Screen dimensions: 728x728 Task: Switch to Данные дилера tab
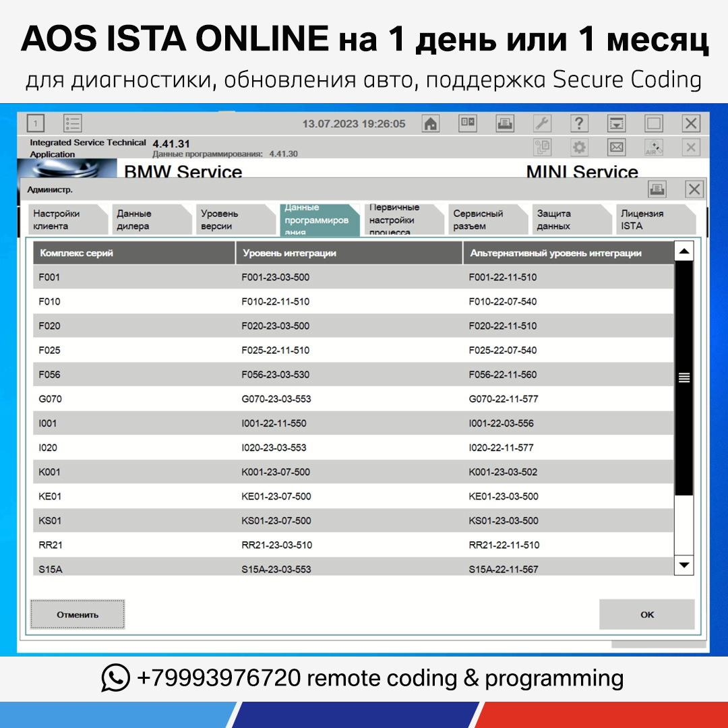coord(152,220)
